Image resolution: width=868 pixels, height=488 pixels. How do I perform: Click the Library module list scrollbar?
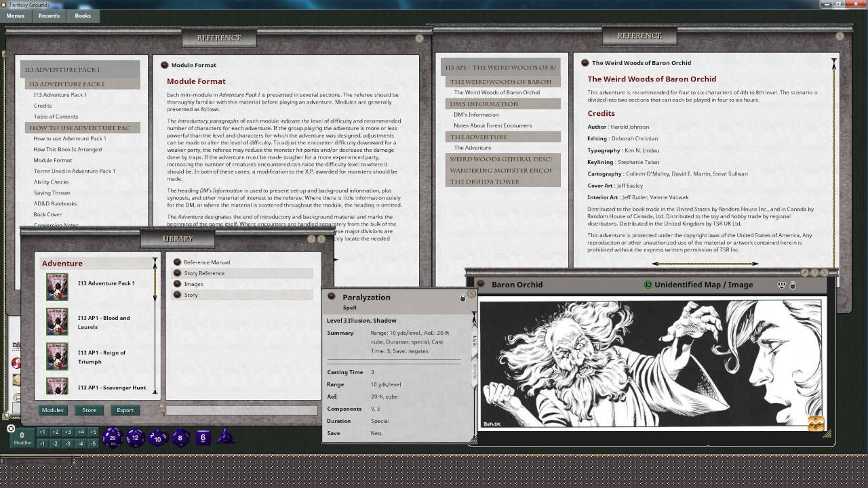(155, 325)
